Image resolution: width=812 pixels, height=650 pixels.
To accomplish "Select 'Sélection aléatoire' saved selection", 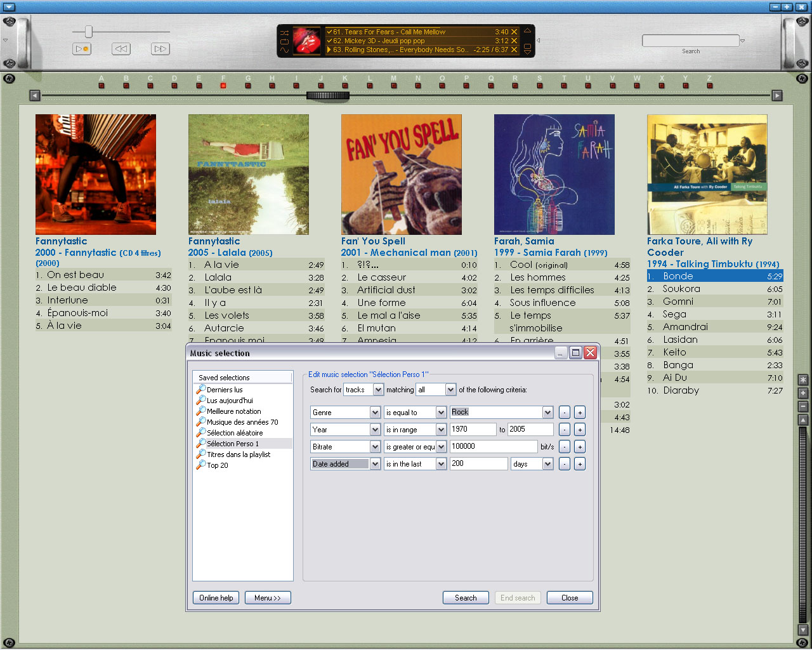I will pyautogui.click(x=235, y=433).
